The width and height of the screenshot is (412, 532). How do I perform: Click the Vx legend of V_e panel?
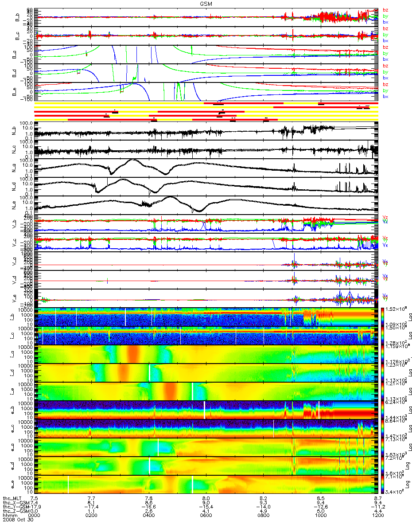[x=385, y=295]
